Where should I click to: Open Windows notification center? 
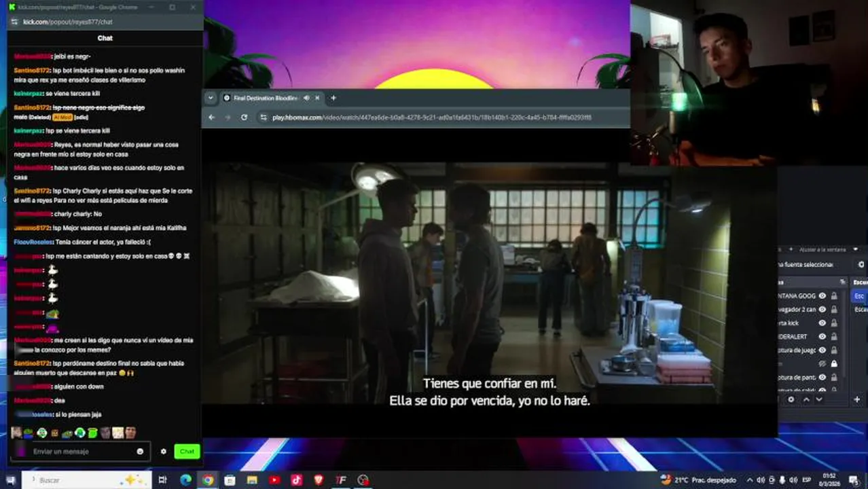(x=854, y=480)
